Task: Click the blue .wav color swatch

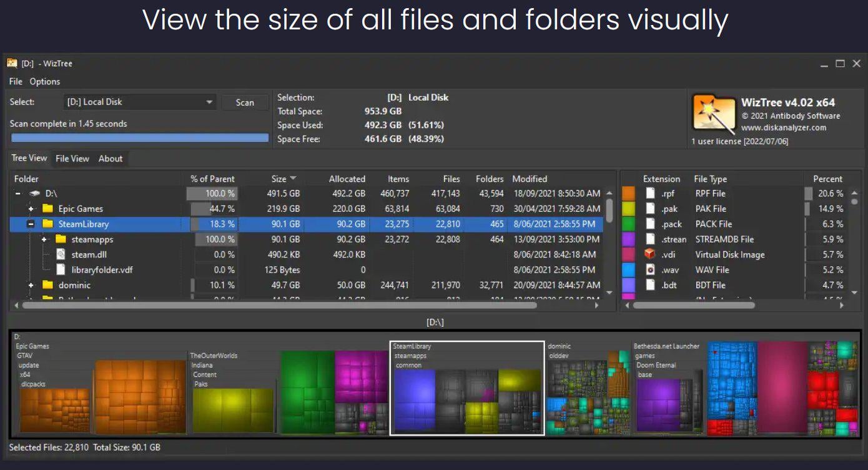Action: pos(629,270)
